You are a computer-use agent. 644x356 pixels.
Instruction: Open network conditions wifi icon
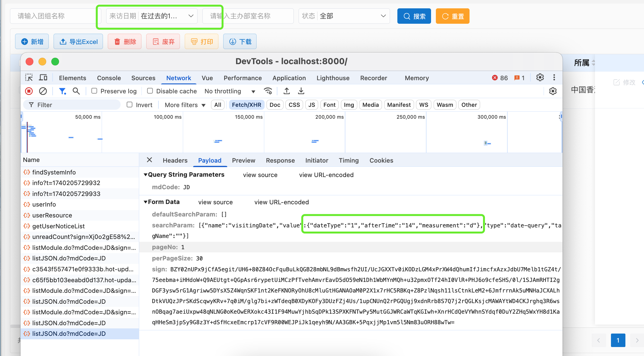268,91
